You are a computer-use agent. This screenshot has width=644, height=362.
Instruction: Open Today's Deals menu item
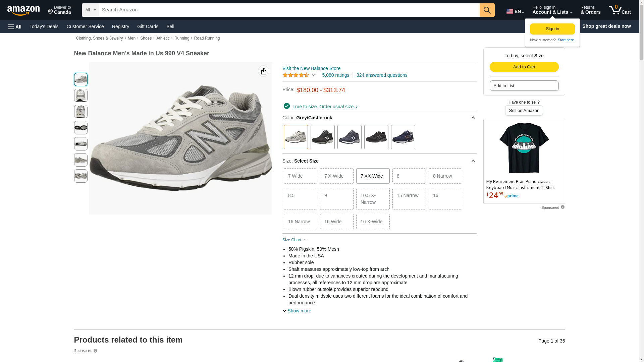44,26
